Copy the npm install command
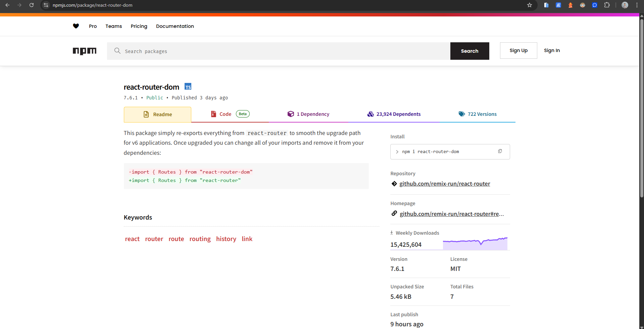The height and width of the screenshot is (329, 644). (x=500, y=151)
